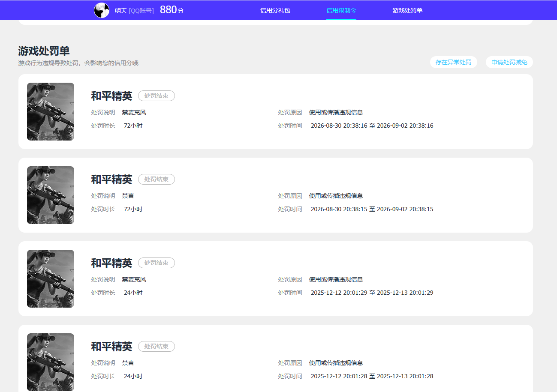The height and width of the screenshot is (392, 557).
Task: Click 处罚结束 badge in the 20:38:15 card
Action: [x=157, y=180]
